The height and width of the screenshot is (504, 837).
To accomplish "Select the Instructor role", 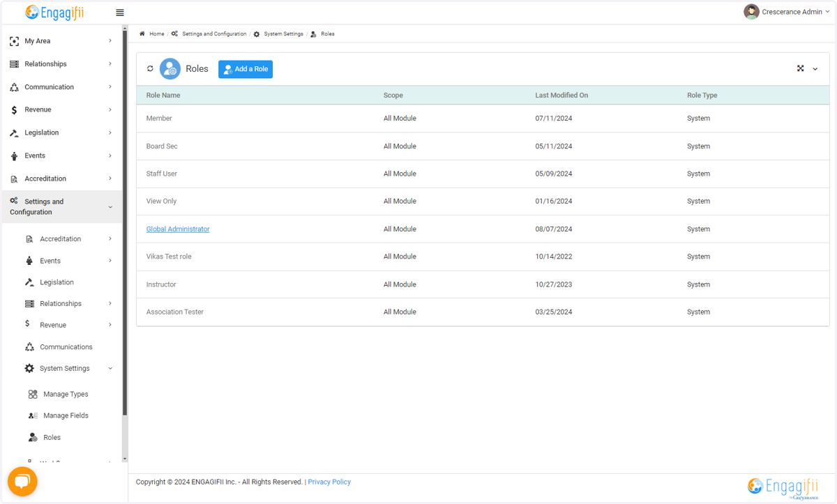I will pos(483,284).
